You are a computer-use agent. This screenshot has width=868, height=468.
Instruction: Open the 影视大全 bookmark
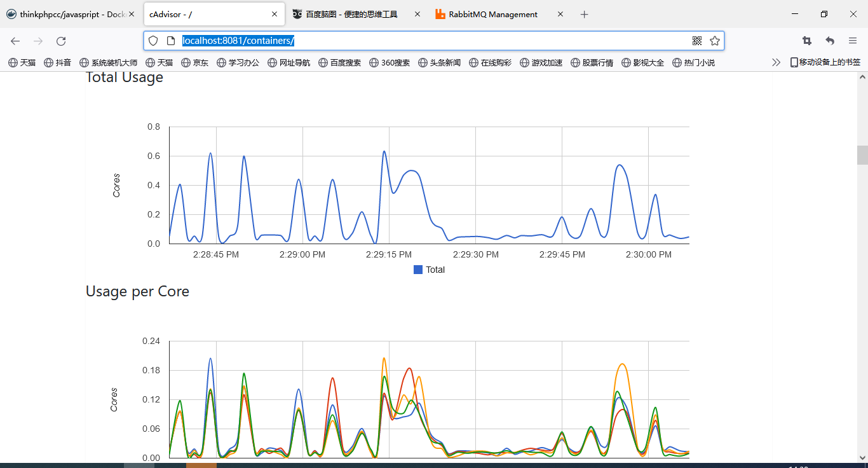pos(643,62)
